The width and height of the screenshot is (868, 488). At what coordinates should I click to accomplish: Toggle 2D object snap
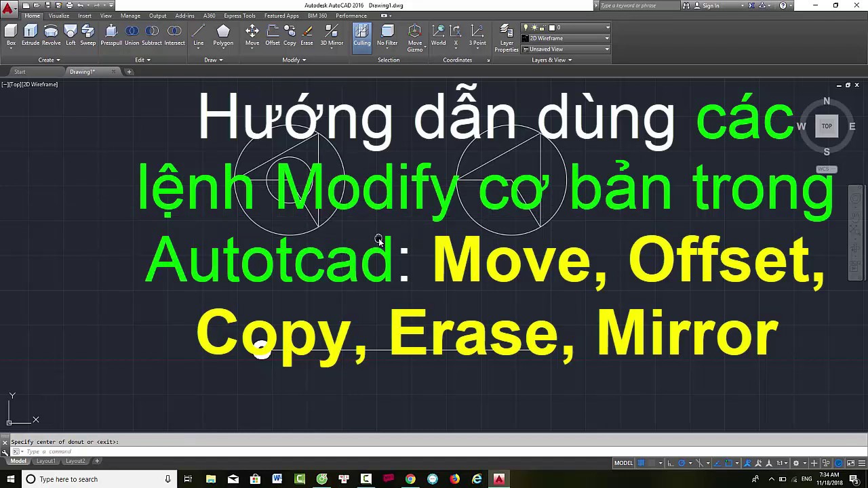pos(730,463)
